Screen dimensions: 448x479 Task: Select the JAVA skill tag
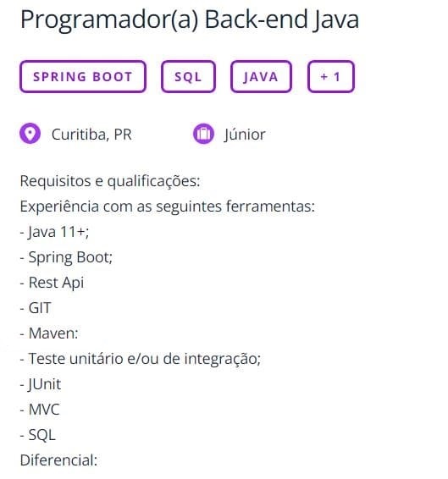(261, 77)
